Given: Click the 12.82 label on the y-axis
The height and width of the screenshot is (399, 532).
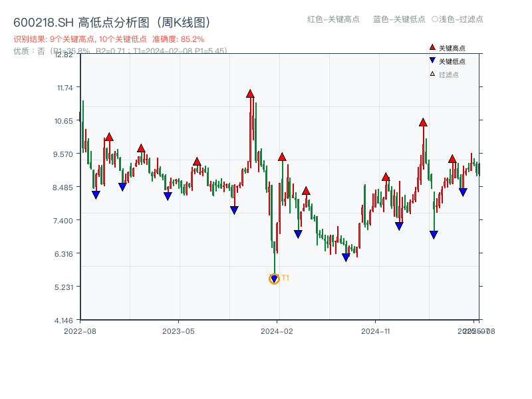Looking at the screenshot, I should pyautogui.click(x=64, y=56).
